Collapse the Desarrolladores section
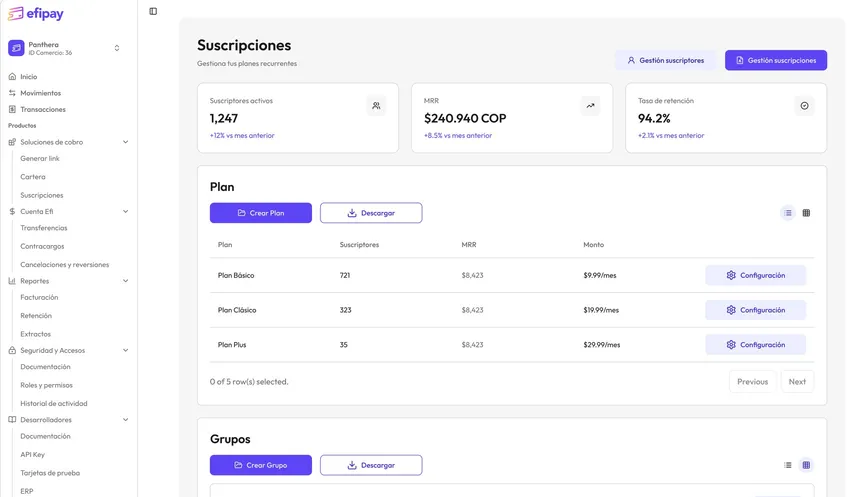 126,420
